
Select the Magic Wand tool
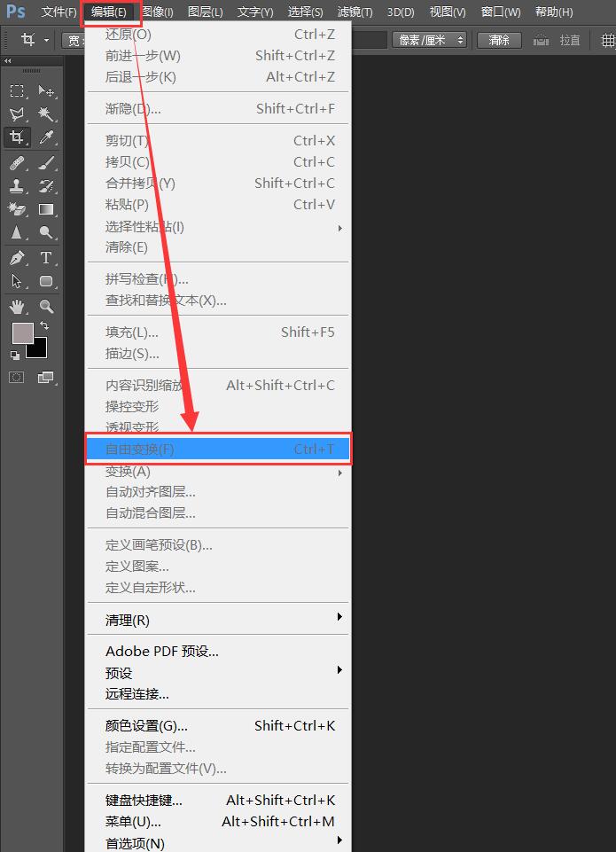[46, 114]
